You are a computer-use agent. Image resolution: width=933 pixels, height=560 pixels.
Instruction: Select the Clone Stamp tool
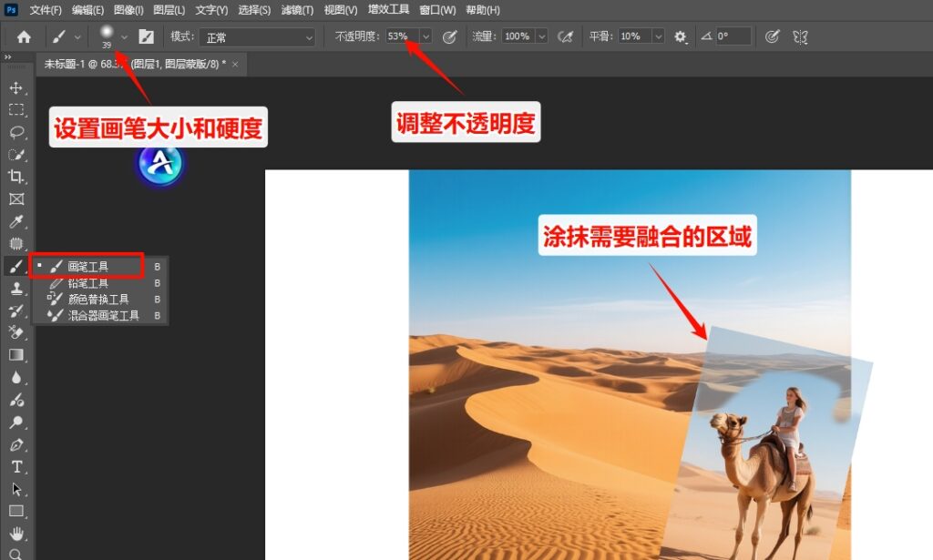[15, 289]
